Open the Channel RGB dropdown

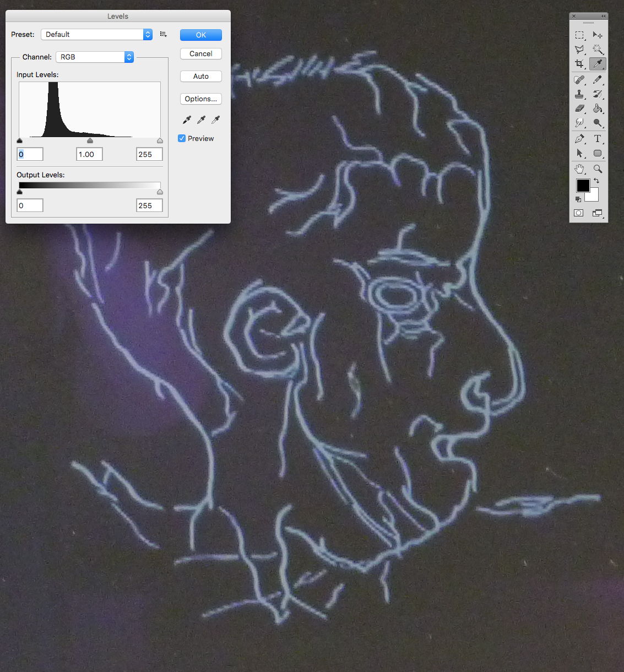click(x=95, y=57)
